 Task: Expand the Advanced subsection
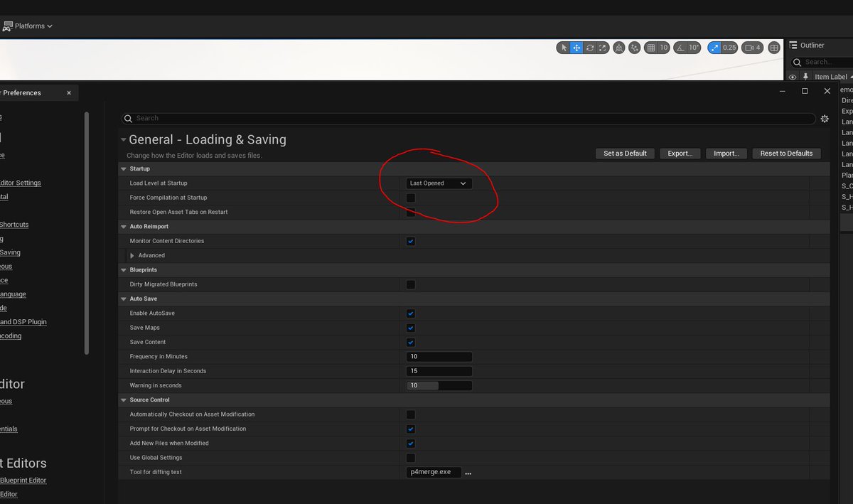(x=132, y=255)
